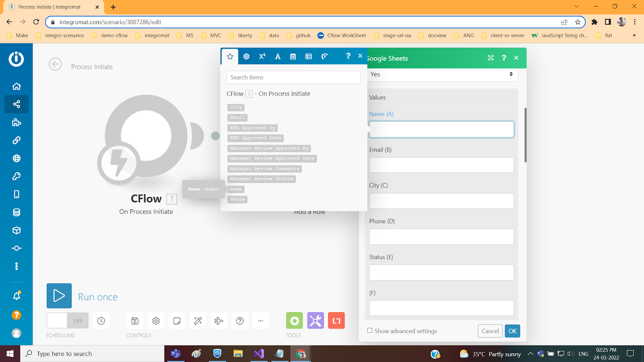The height and width of the screenshot is (362, 644).
Task: Select END Approved Date variable
Action: (256, 138)
